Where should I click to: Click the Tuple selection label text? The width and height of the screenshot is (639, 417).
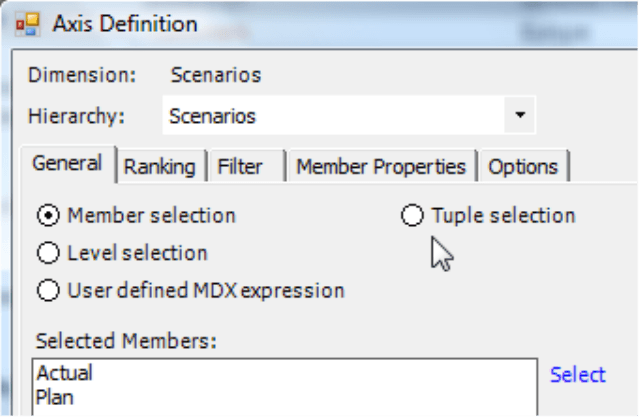pyautogui.click(x=504, y=215)
